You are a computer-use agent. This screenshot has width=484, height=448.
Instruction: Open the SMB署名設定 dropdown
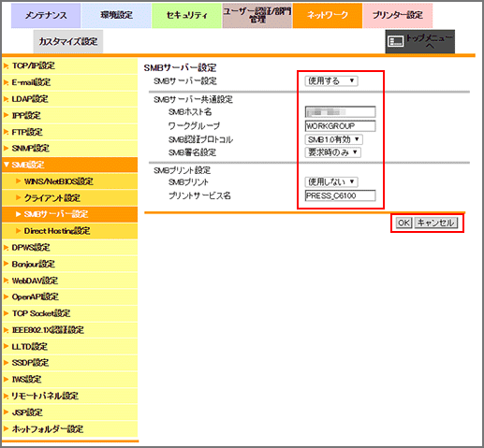[332, 152]
